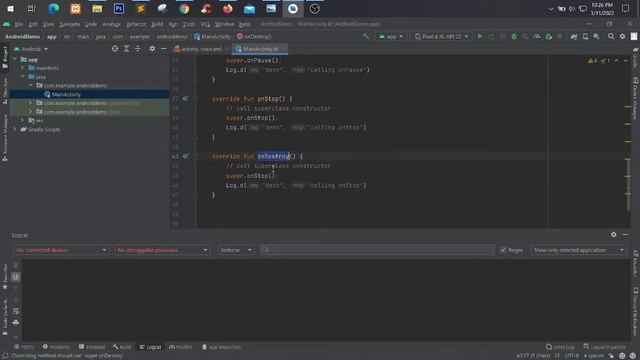Open Photoshop from the Windows taskbar
The height and width of the screenshot is (360, 640).
tap(119, 9)
